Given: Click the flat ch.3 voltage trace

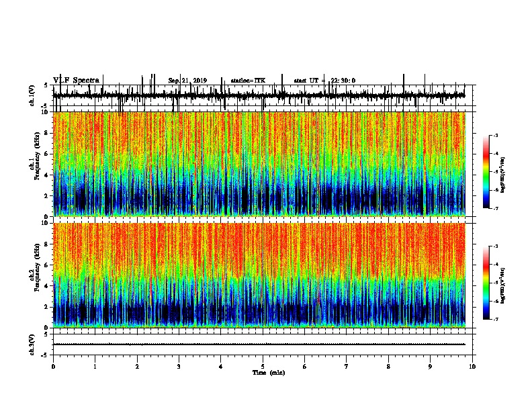Looking at the screenshot, I should (x=259, y=345).
